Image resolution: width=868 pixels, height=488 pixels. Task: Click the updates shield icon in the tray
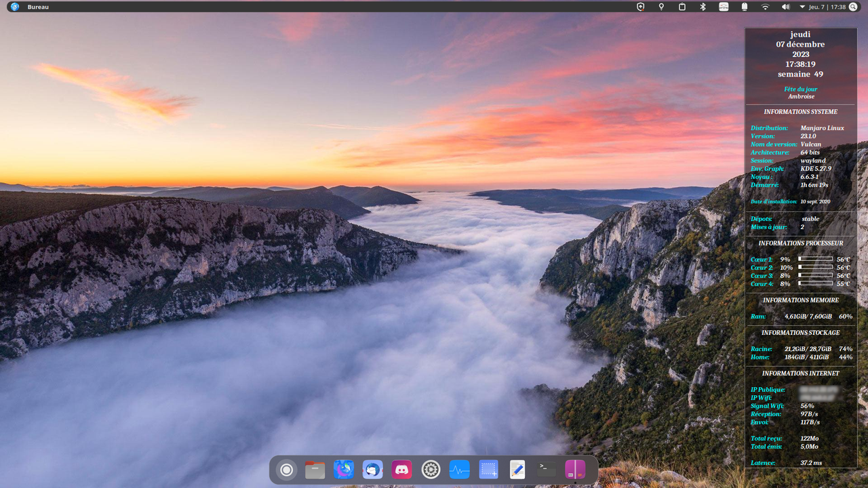point(639,7)
